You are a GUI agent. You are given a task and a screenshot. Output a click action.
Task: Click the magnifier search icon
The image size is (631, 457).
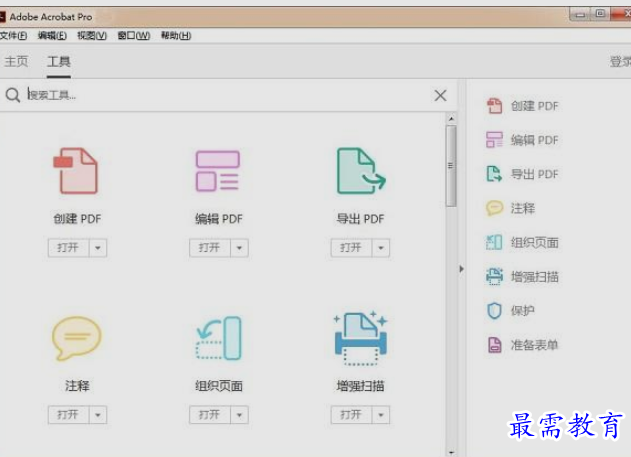click(x=12, y=95)
